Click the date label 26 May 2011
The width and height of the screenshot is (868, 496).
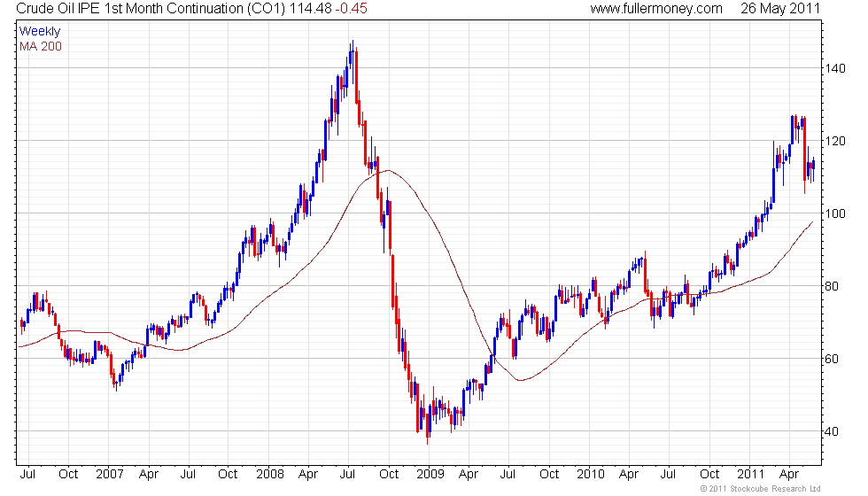coord(780,9)
